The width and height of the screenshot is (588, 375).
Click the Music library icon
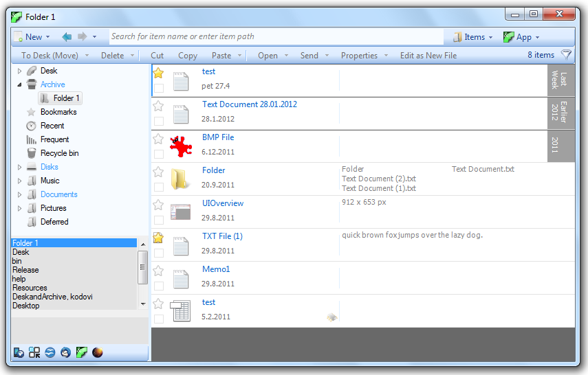pos(32,181)
